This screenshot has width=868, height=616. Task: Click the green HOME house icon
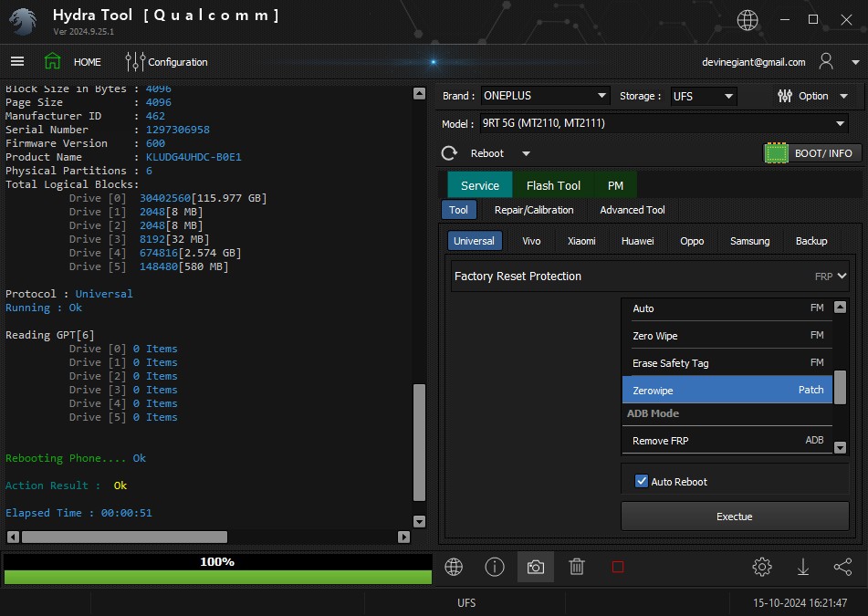tap(53, 61)
